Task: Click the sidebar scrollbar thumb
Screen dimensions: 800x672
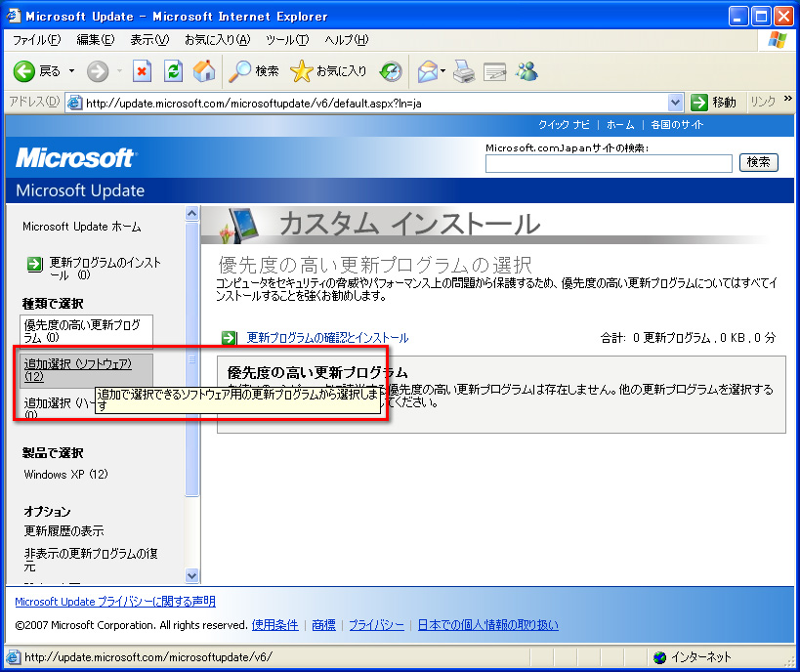Action: [192, 358]
